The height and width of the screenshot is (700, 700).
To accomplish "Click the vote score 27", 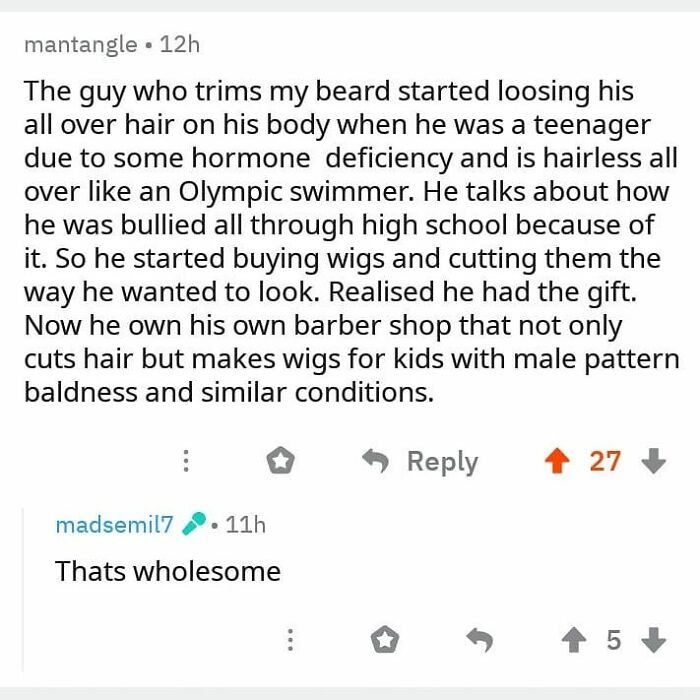I will click(605, 461).
